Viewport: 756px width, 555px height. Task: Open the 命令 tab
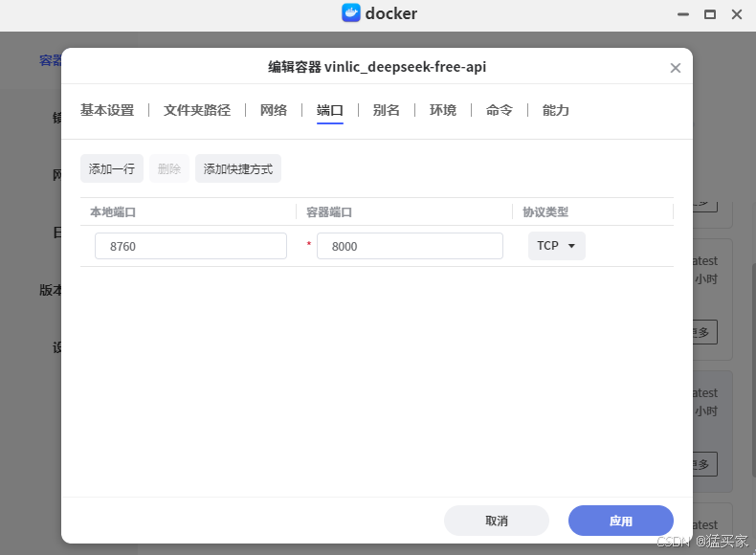(499, 110)
